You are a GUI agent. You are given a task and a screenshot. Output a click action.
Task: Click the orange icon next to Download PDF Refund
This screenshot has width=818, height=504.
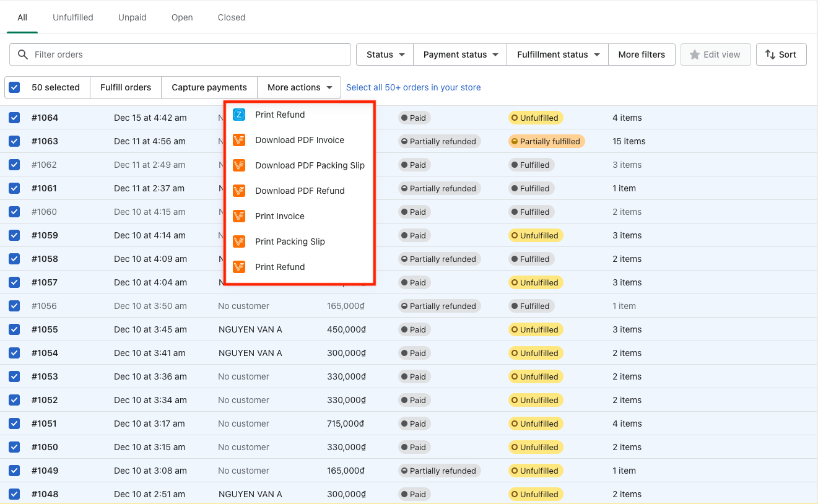click(x=239, y=191)
